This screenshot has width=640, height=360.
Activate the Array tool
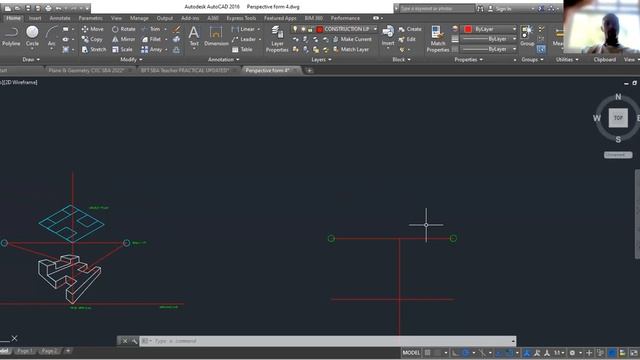pos(152,49)
